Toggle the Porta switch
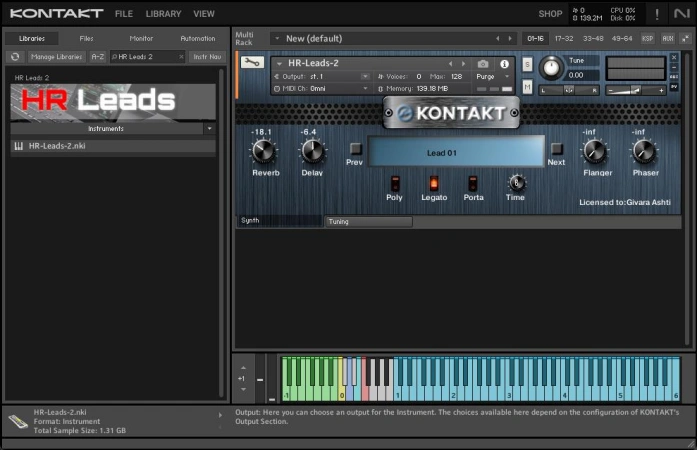 pos(473,183)
